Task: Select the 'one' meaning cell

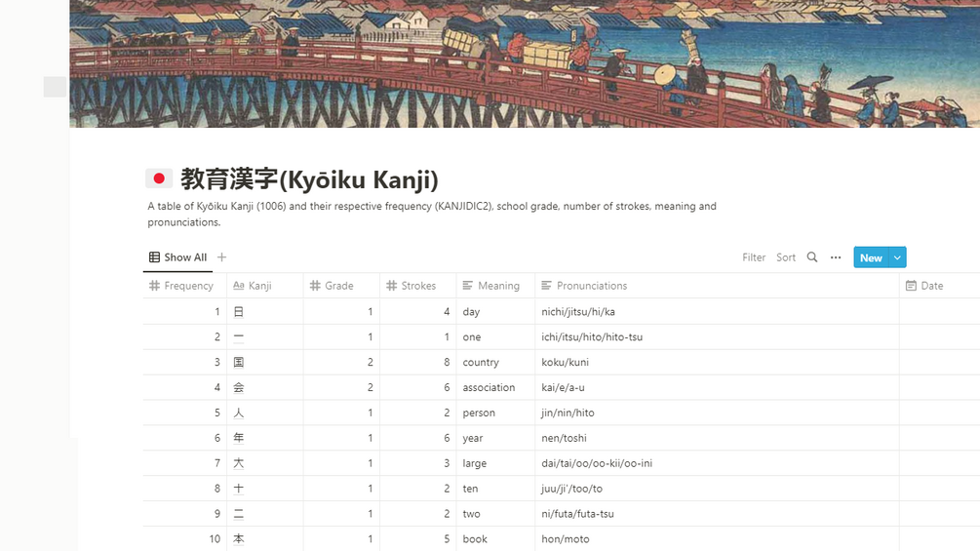Action: 495,336
